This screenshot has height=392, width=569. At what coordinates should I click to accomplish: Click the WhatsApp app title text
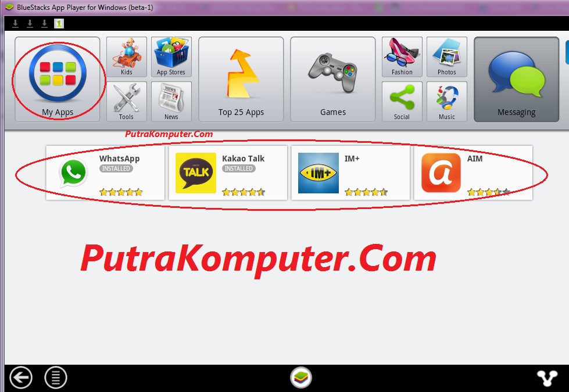[x=119, y=159]
